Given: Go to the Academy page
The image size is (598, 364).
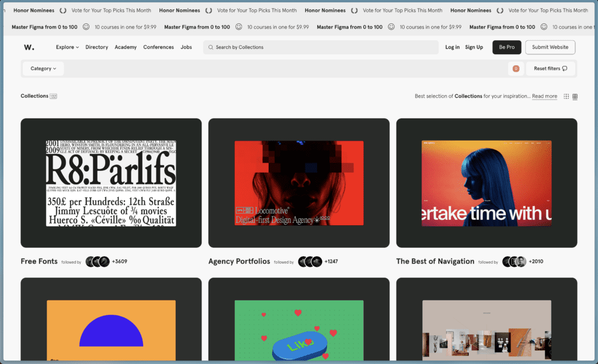Looking at the screenshot, I should (x=126, y=47).
